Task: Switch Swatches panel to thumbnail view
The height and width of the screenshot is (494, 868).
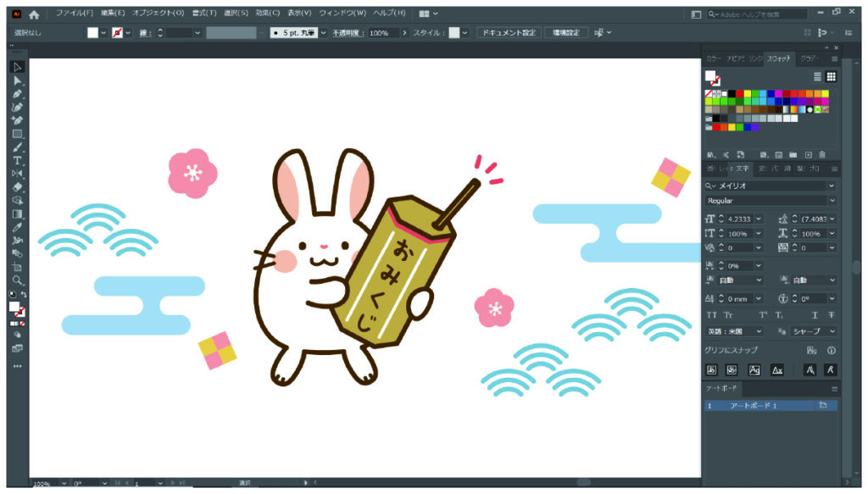Action: [x=831, y=77]
